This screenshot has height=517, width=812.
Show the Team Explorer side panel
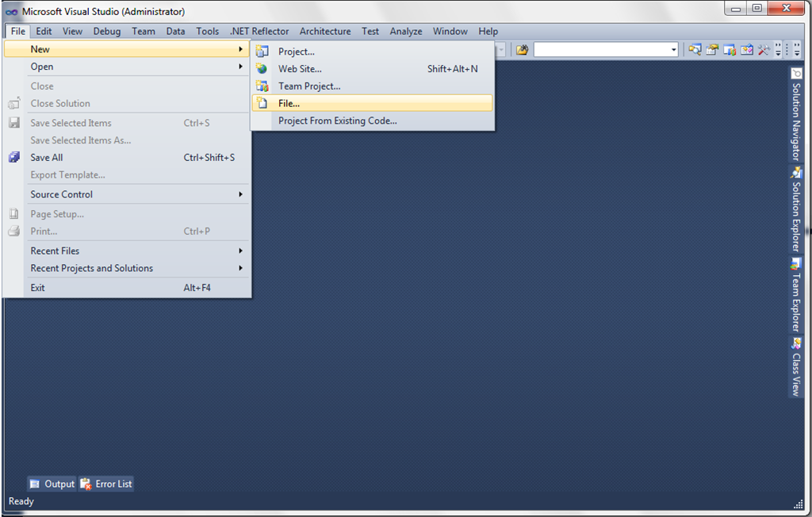pyautogui.click(x=796, y=295)
